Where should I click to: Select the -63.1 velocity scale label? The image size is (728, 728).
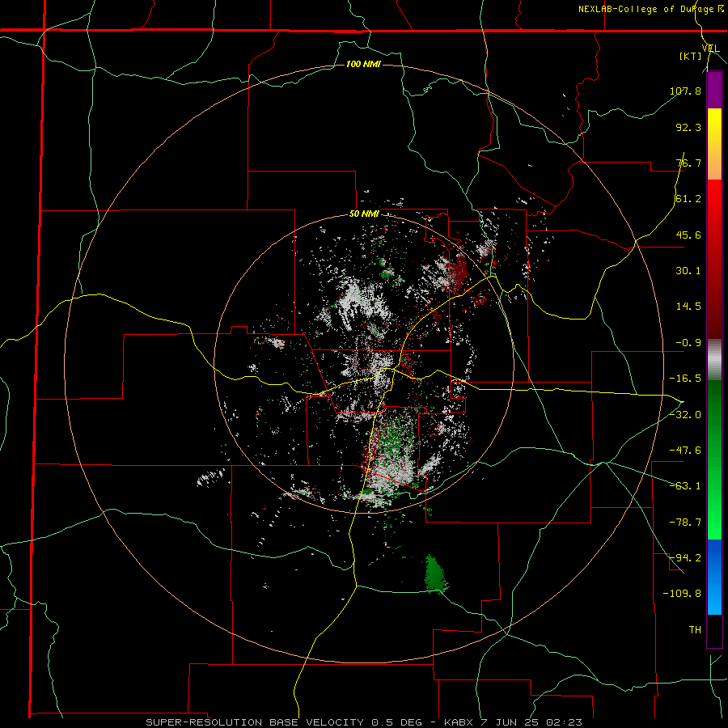click(685, 486)
